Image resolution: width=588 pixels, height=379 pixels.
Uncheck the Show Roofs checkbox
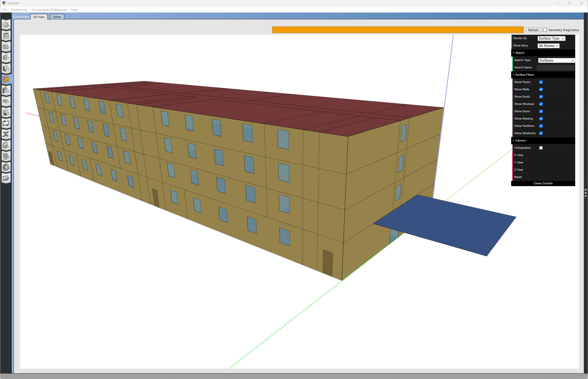pyautogui.click(x=541, y=97)
